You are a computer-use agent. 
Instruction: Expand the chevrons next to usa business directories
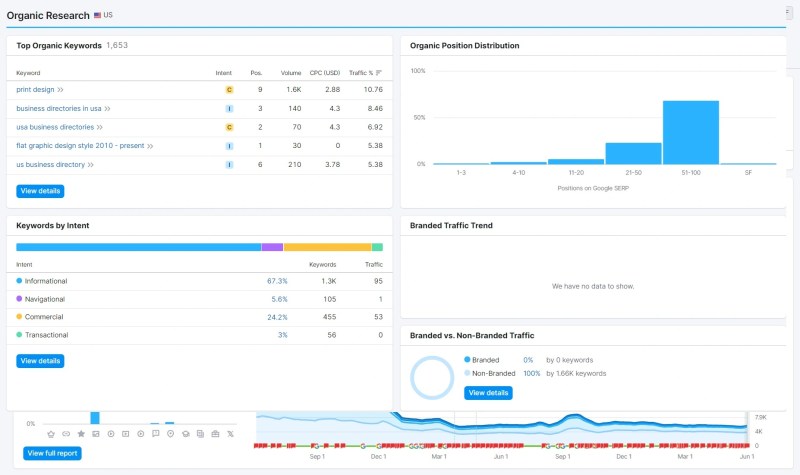tap(99, 128)
